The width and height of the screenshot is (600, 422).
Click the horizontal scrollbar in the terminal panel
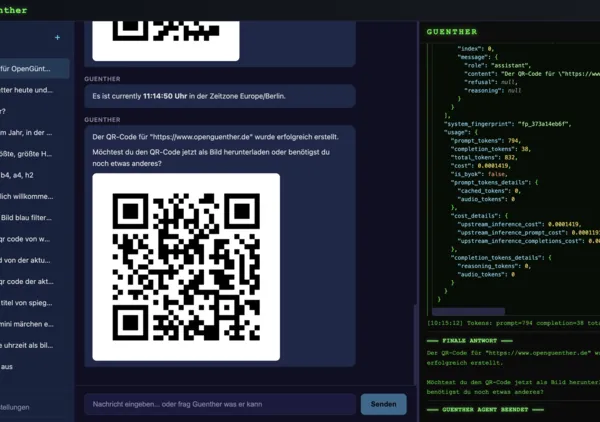[x=468, y=311]
